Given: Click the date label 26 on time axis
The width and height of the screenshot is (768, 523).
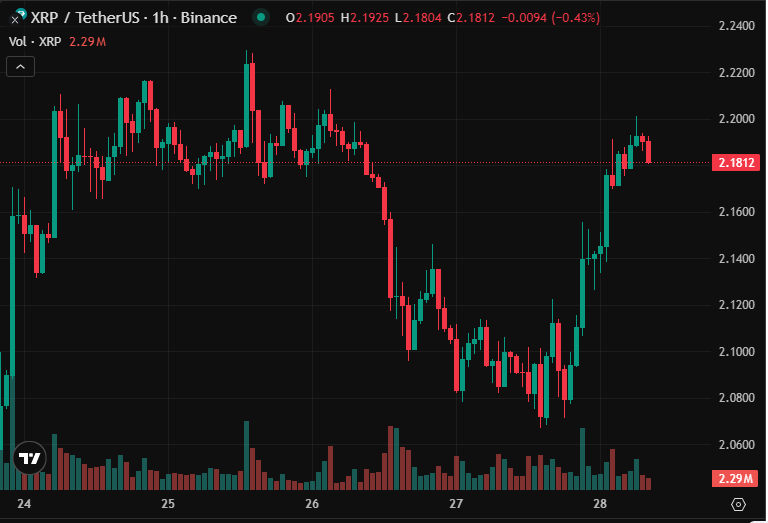Looking at the screenshot, I should [x=312, y=503].
